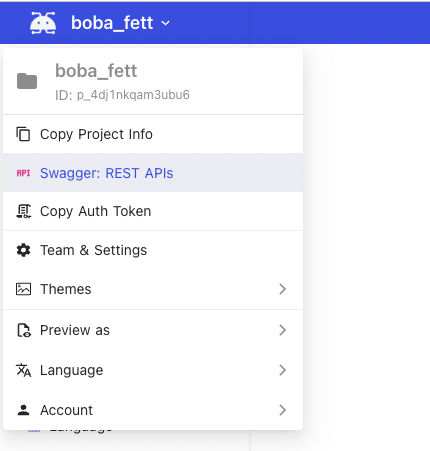Expand the Preview as submenu chevron
Viewport: 430px width, 451px height.
click(x=282, y=330)
